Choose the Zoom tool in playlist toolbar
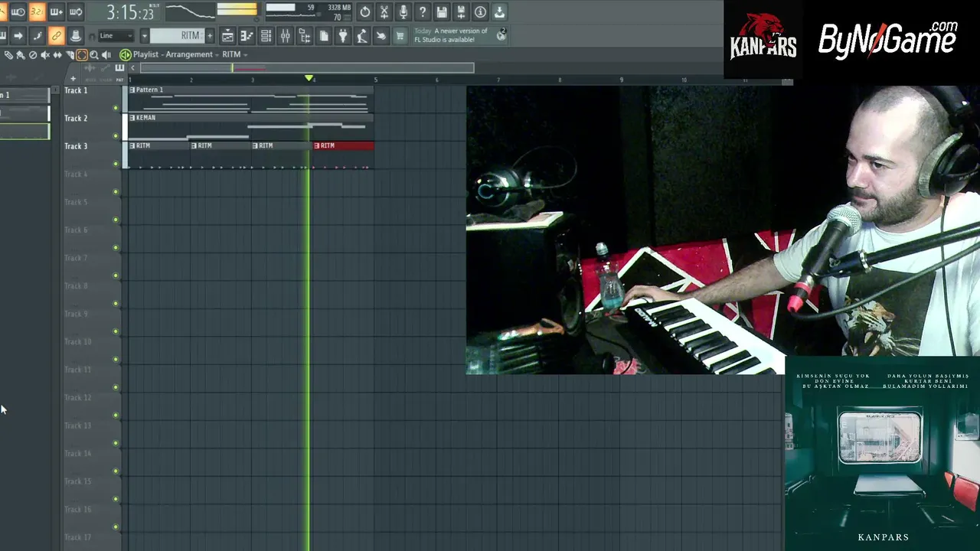The image size is (980, 551). 94,55
